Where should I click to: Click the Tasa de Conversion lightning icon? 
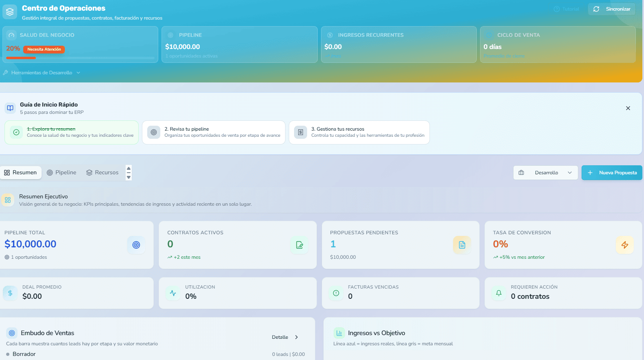625,245
